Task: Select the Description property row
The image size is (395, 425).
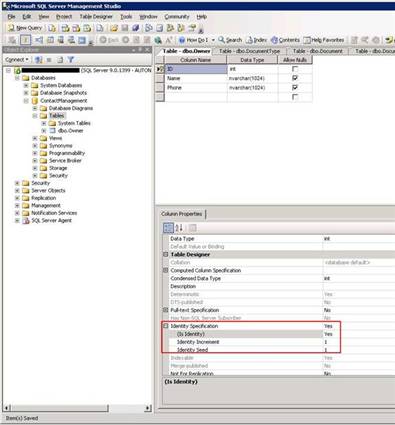Action: (280, 286)
